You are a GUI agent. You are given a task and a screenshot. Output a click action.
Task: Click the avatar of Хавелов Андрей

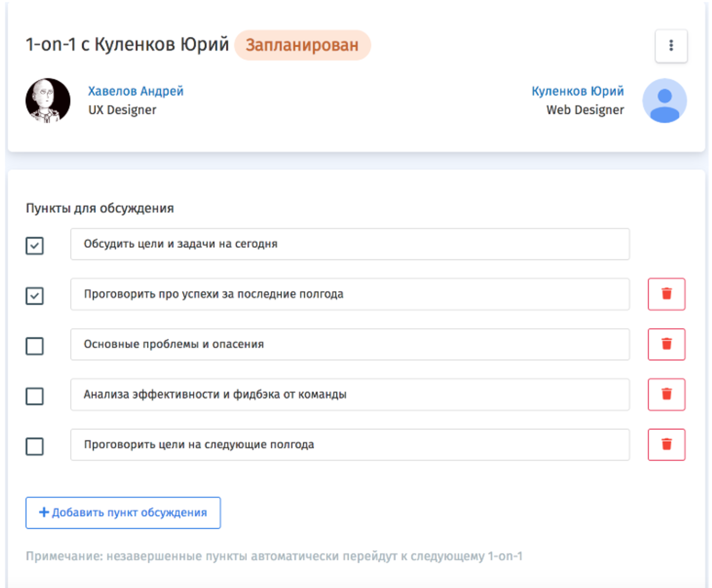coord(48,100)
